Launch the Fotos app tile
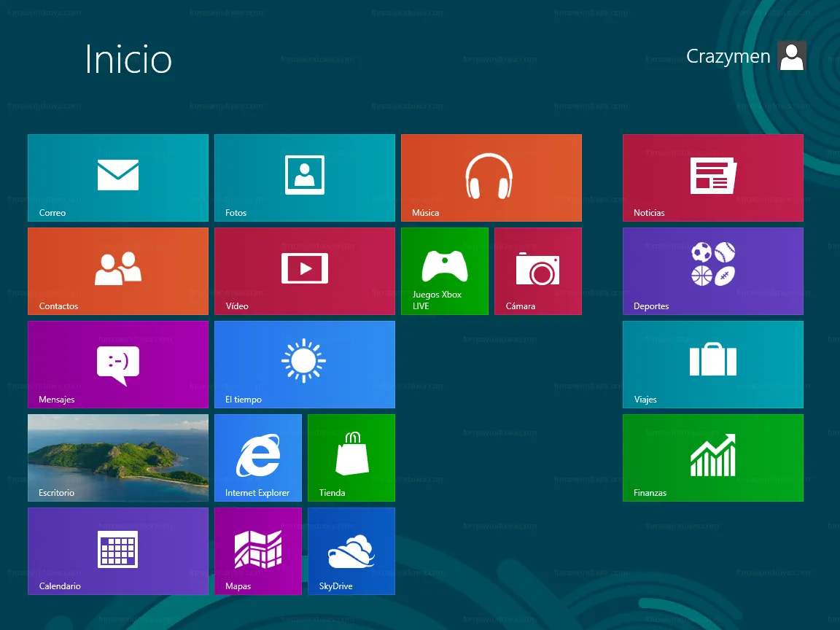840x630 pixels. pyautogui.click(x=304, y=178)
